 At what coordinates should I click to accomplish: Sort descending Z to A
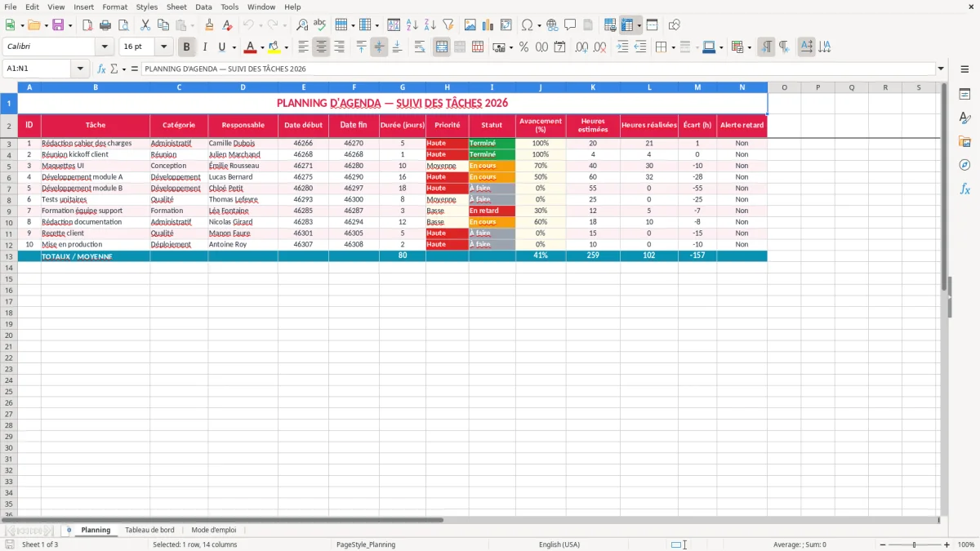[x=430, y=25]
